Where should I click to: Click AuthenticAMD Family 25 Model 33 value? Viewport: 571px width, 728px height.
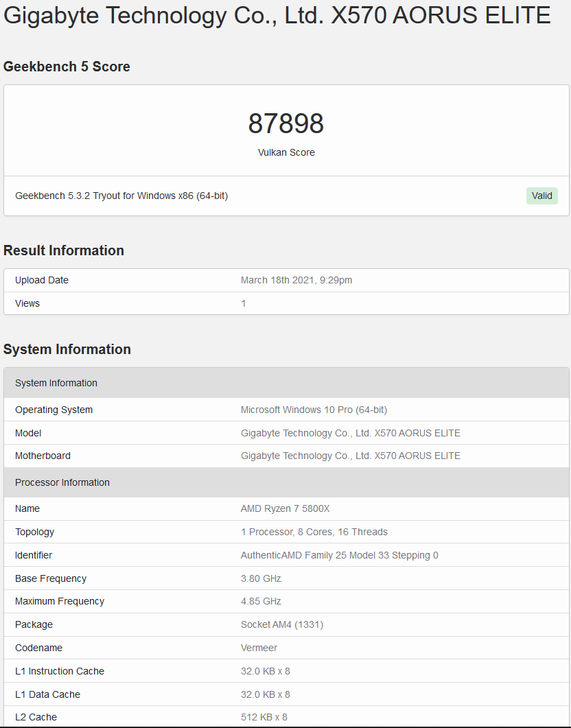tap(339, 555)
